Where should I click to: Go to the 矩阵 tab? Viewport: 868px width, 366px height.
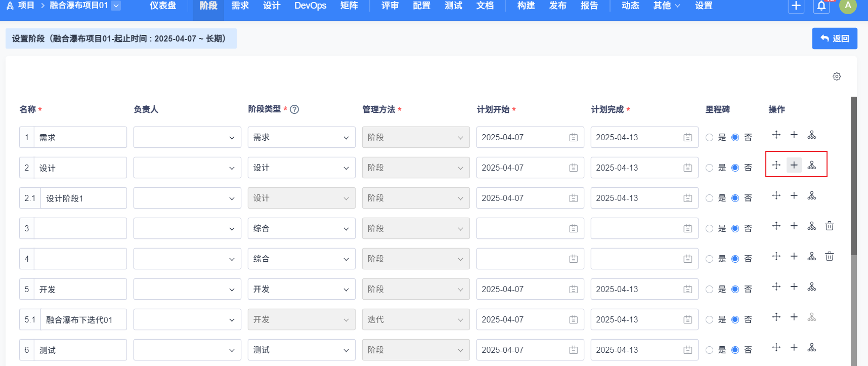[x=349, y=6]
